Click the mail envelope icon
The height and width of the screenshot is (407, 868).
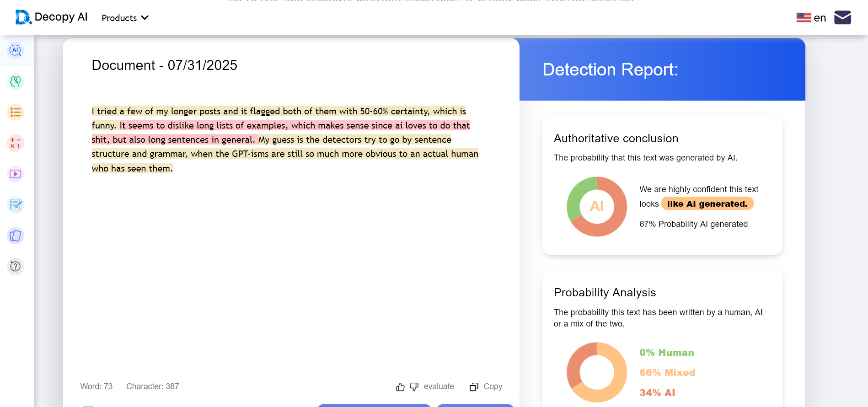[842, 17]
